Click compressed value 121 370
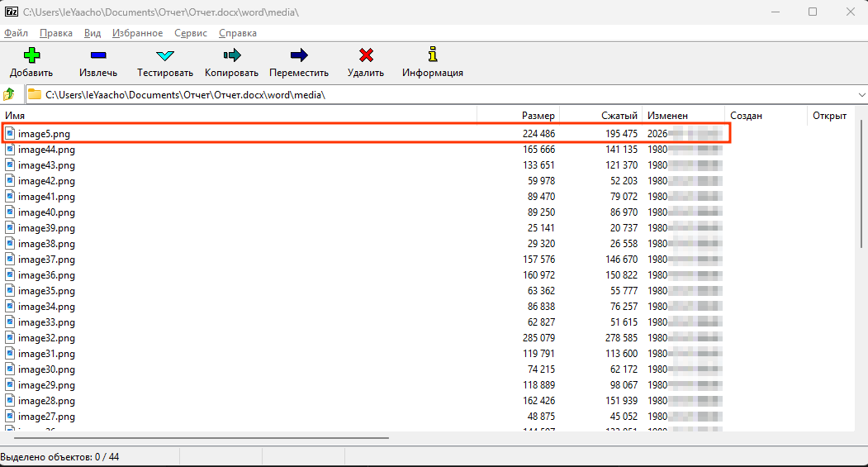Image resolution: width=868 pixels, height=467 pixels. point(621,165)
